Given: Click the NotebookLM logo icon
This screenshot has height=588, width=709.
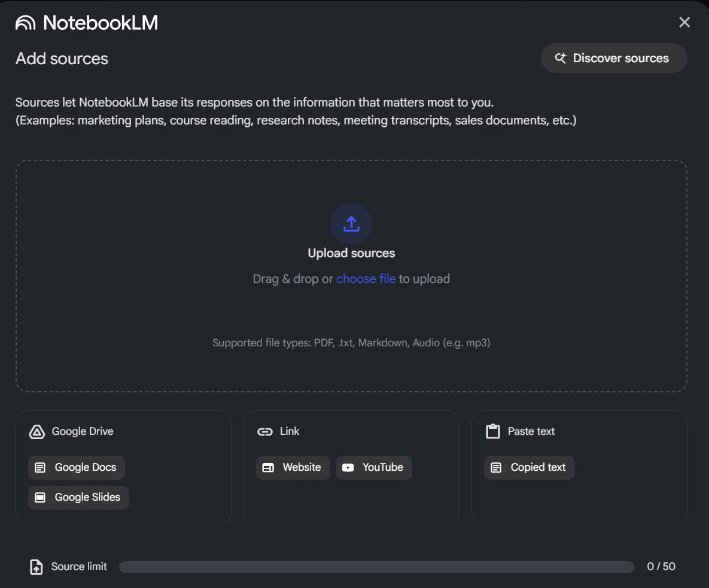Looking at the screenshot, I should coord(25,23).
